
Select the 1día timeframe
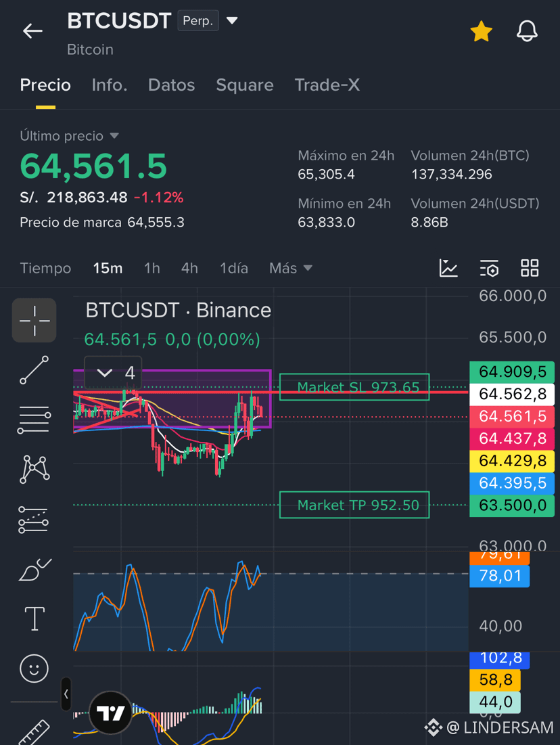coord(234,269)
